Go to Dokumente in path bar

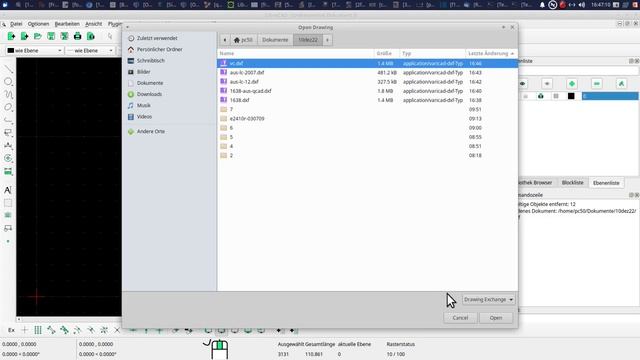[x=275, y=40]
